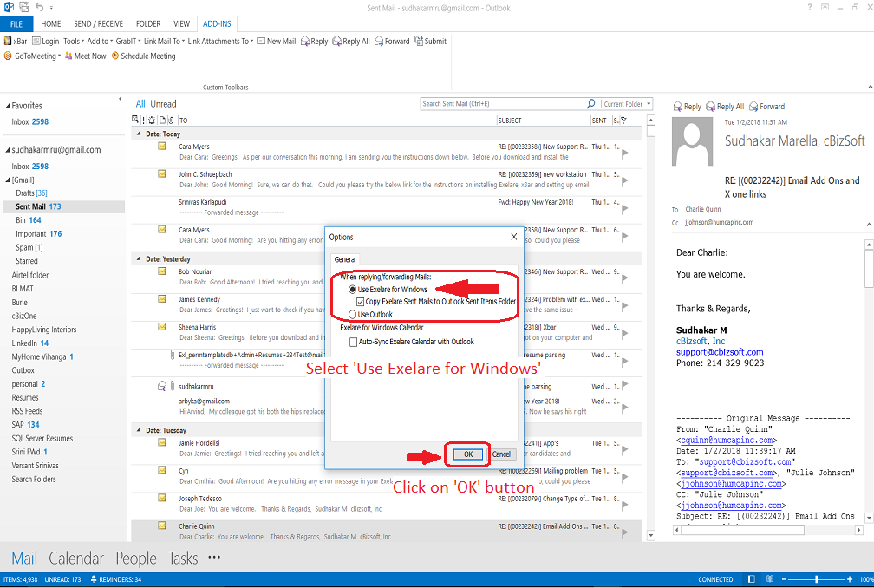Click in the Search Sent Mail box
This screenshot has width=874, height=588.
(x=503, y=104)
